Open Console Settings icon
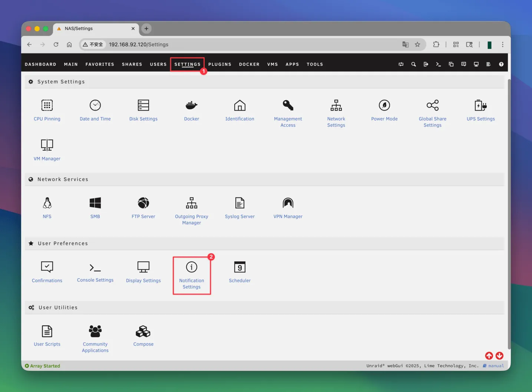This screenshot has height=392, width=532. pos(95,267)
